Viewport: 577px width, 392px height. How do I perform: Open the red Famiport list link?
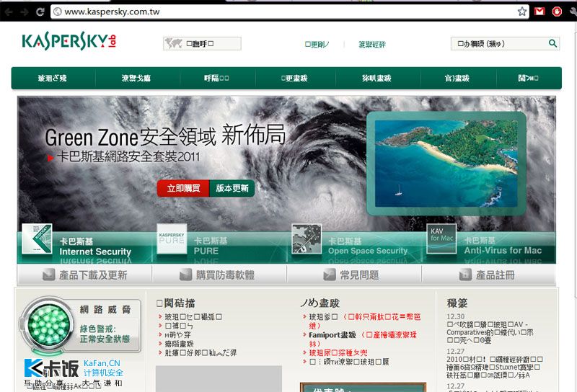[x=363, y=339]
